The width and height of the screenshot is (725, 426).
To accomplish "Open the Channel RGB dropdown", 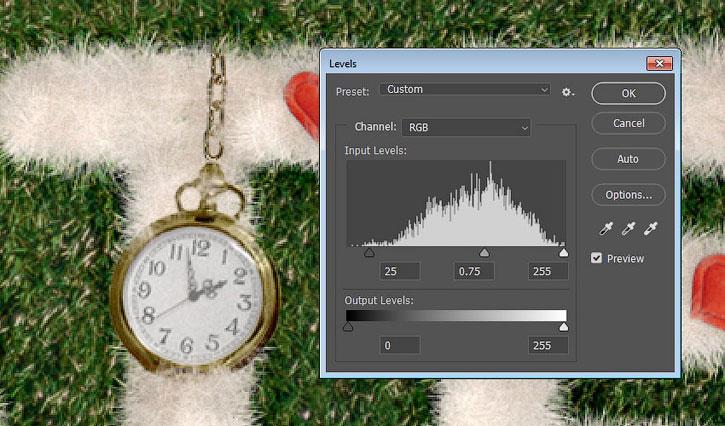I will click(466, 127).
